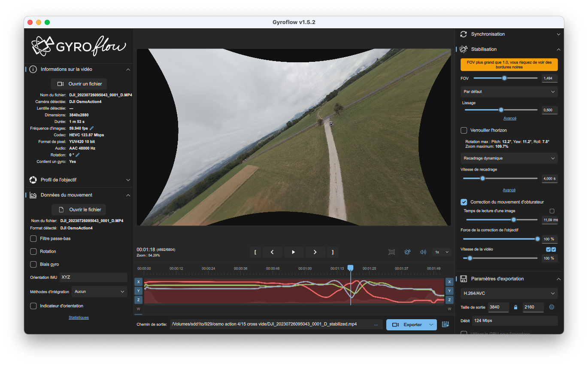Step to the previous frame

[272, 252]
